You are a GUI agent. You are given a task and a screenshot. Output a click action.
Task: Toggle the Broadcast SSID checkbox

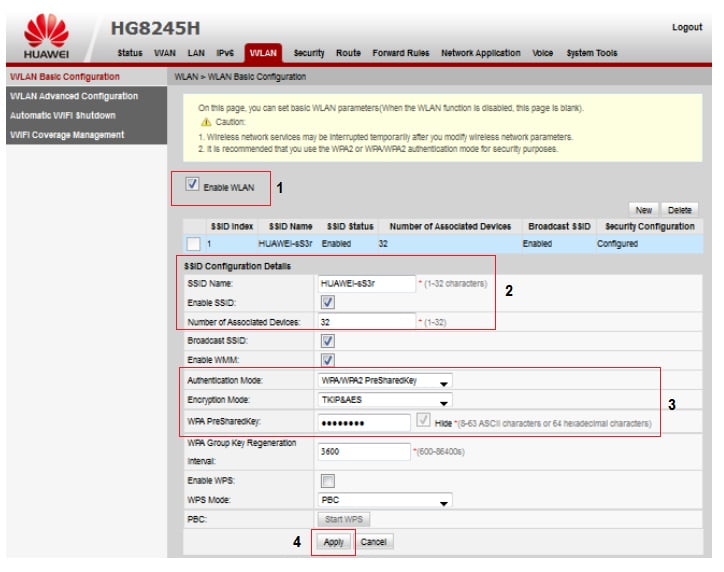(328, 341)
